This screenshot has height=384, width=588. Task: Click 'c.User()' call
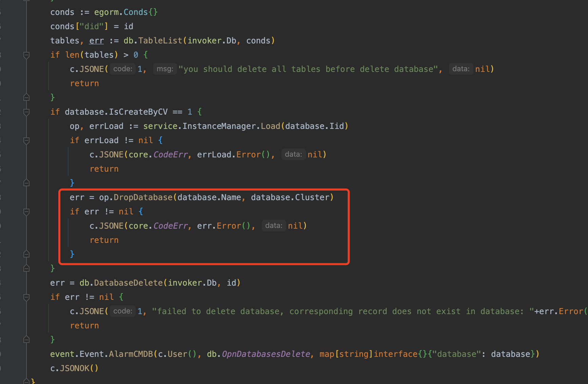point(177,354)
